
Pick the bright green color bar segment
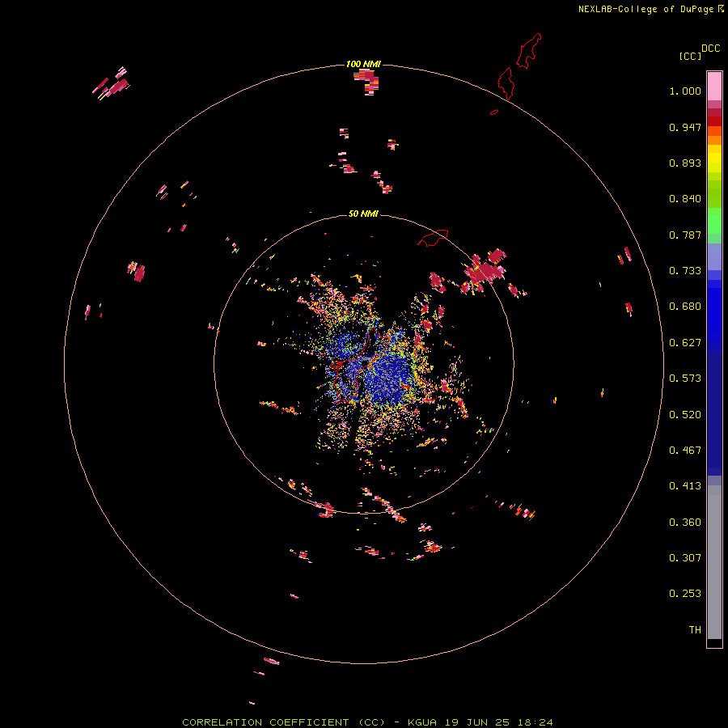pos(714,221)
